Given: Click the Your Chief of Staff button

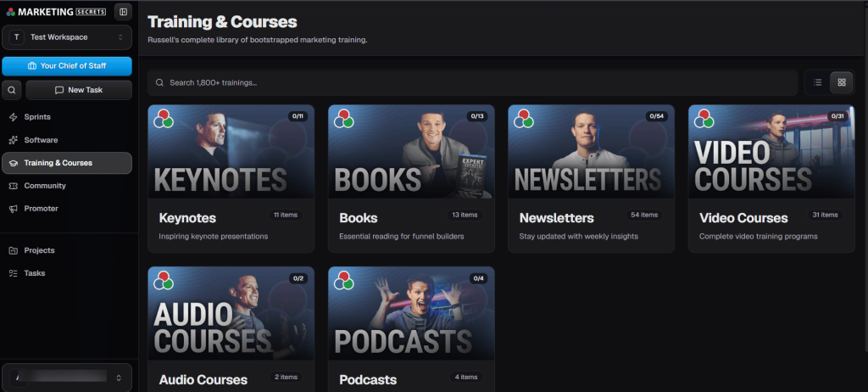Looking at the screenshot, I should click(67, 65).
